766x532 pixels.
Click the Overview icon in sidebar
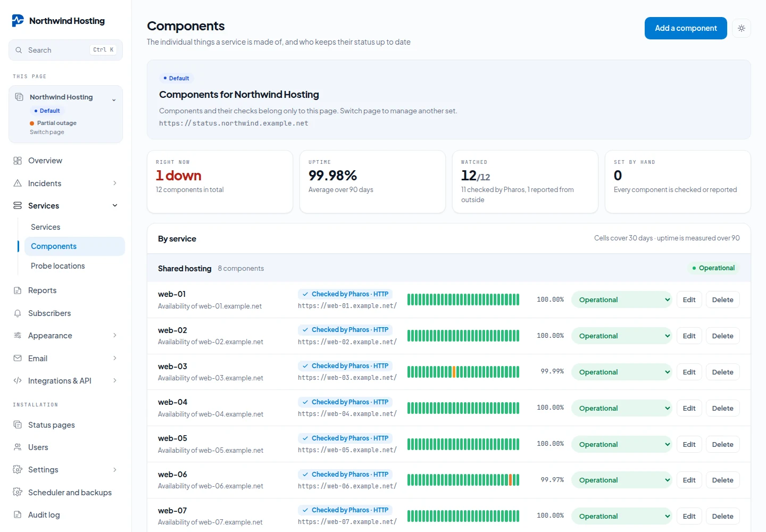tap(18, 161)
